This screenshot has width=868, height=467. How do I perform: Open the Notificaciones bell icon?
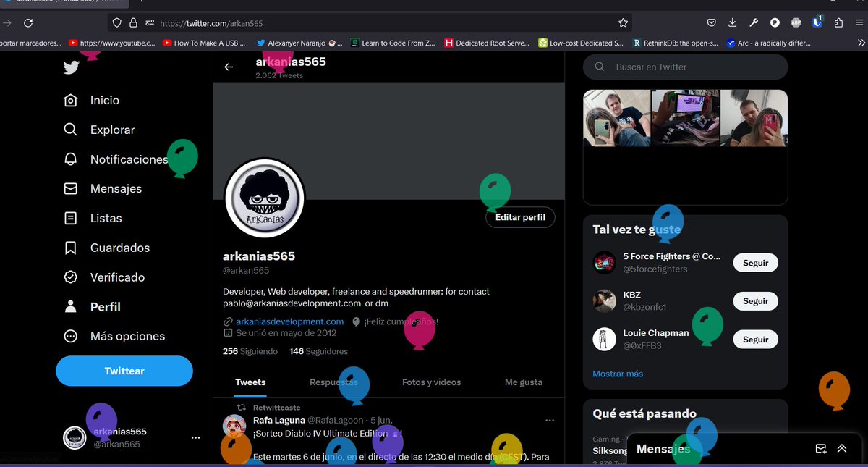[70, 159]
